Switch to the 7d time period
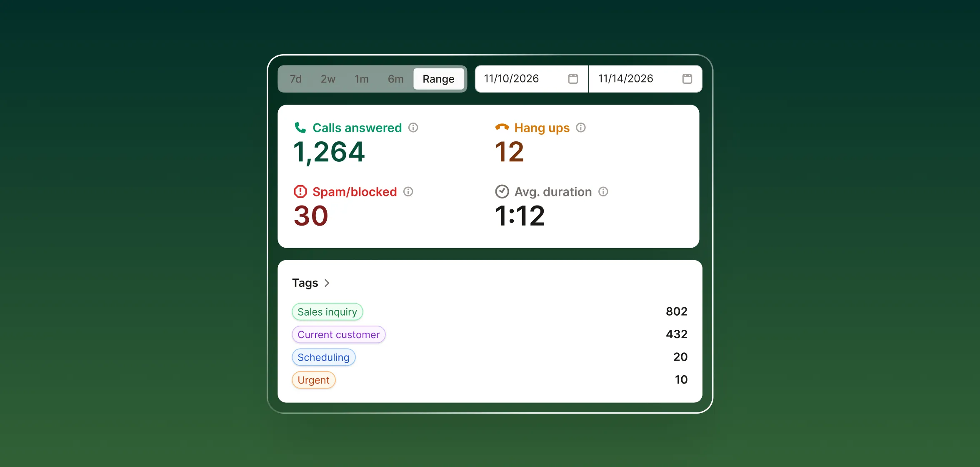 [x=296, y=79]
